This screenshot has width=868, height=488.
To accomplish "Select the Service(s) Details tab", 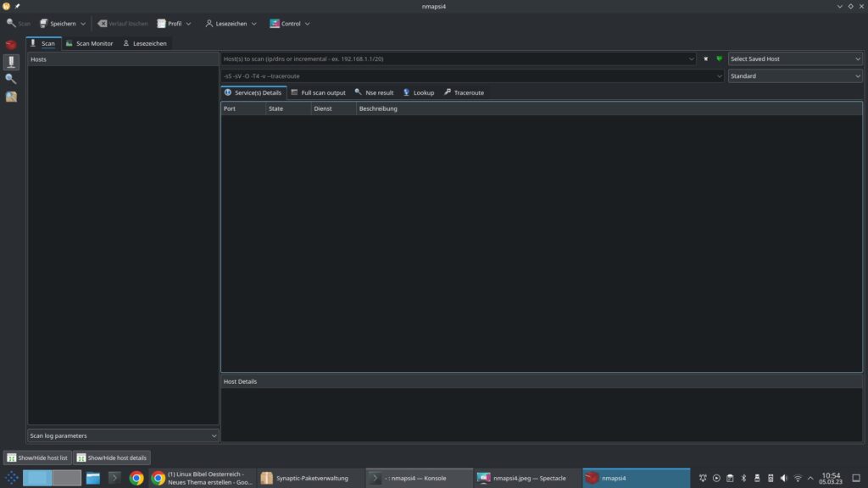I will click(253, 92).
